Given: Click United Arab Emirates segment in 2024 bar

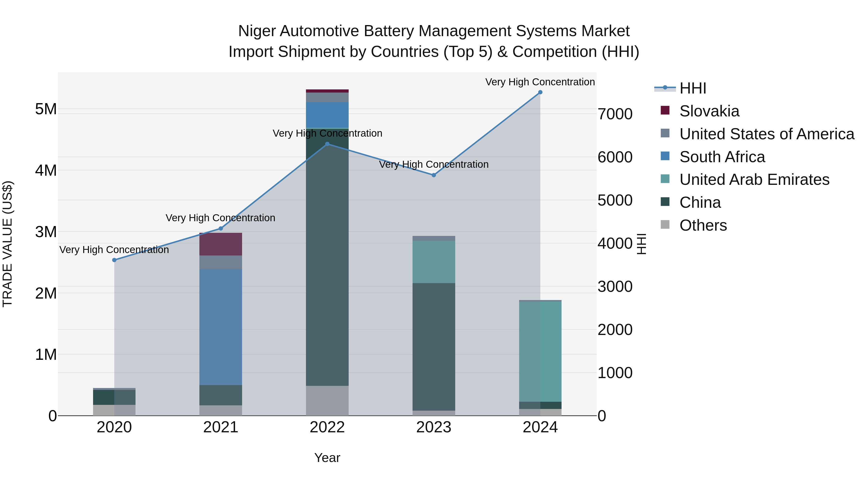Looking at the screenshot, I should point(540,351).
